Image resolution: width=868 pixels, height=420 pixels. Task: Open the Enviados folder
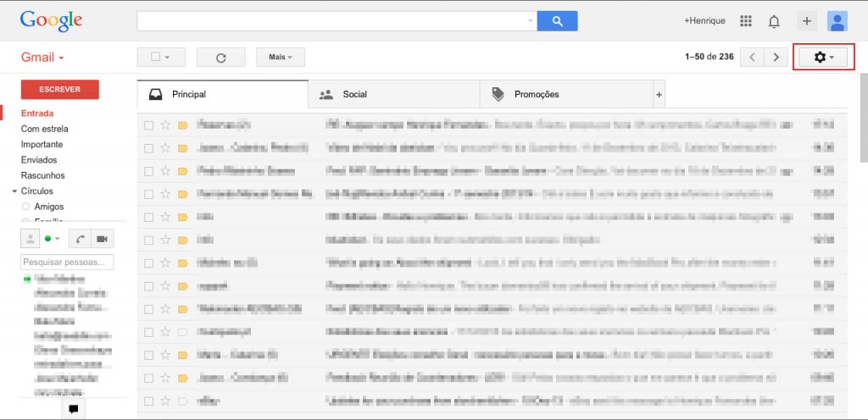click(x=39, y=160)
